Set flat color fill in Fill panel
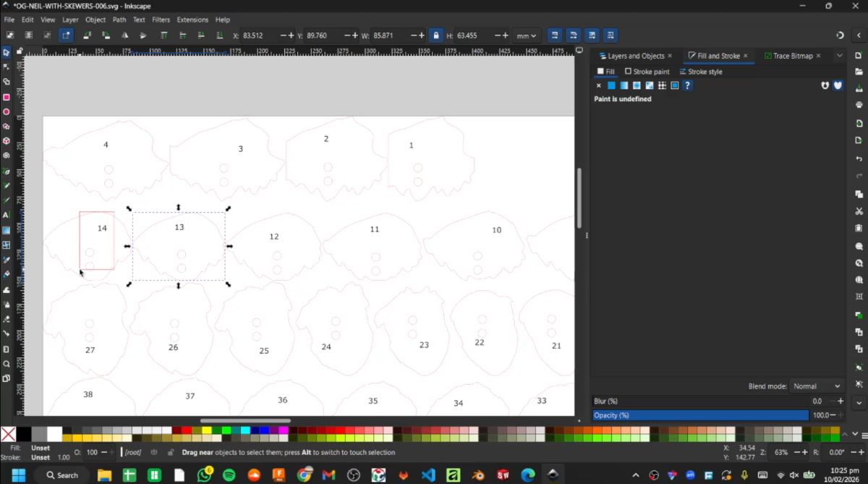 click(611, 85)
